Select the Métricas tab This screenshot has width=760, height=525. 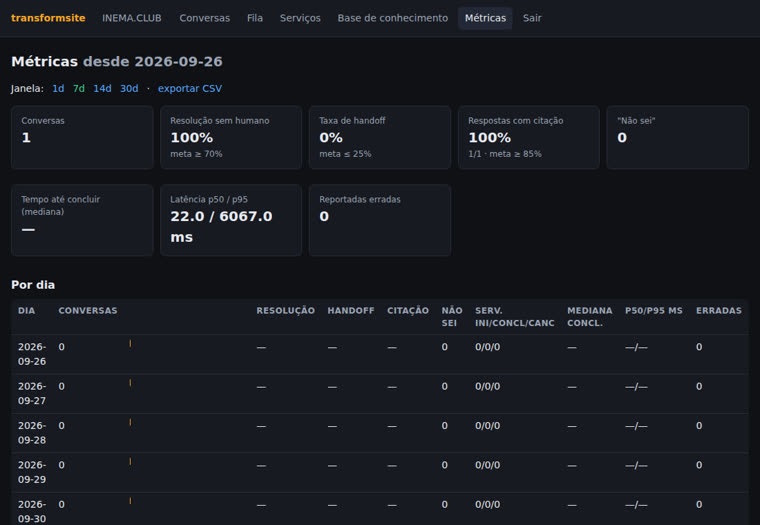click(x=485, y=18)
